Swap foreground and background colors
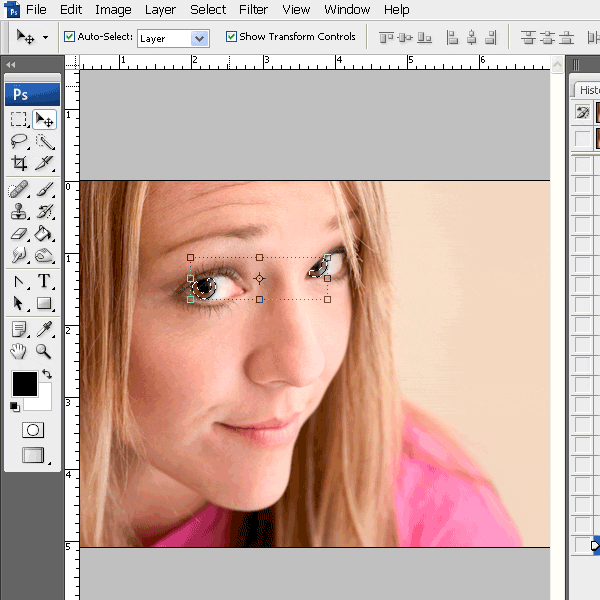 (47, 373)
